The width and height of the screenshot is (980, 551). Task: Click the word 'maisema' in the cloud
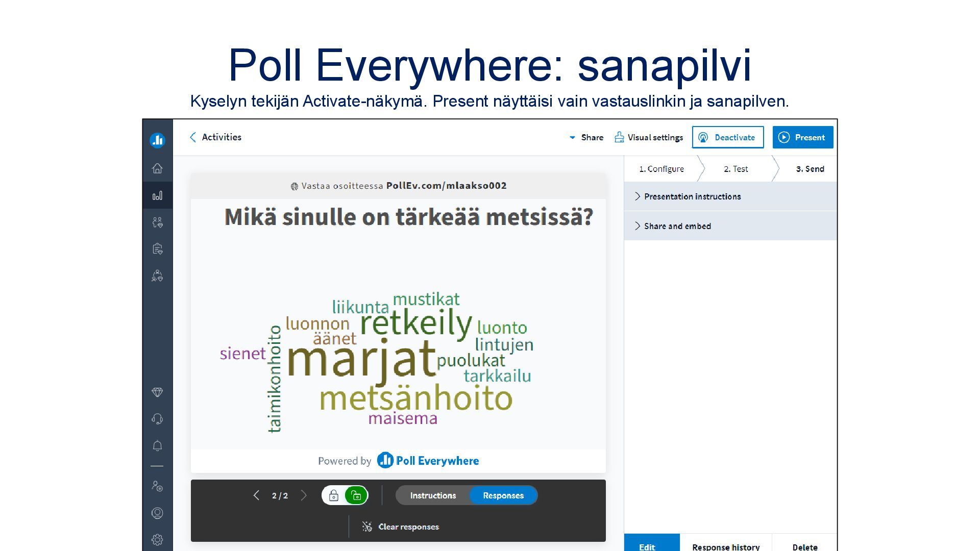403,418
